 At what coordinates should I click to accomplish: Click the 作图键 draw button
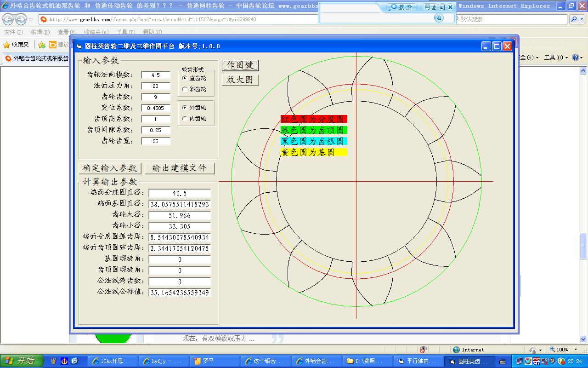click(x=241, y=65)
